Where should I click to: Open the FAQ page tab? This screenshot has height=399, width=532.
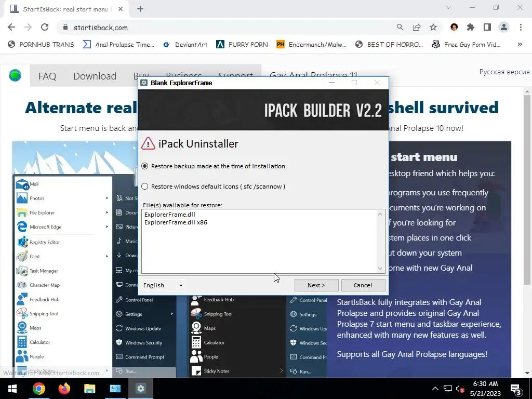pos(47,76)
